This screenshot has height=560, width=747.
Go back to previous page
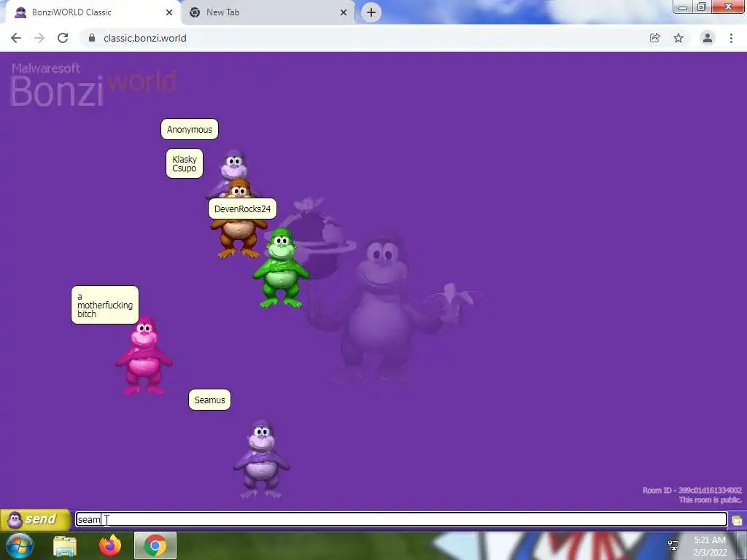point(16,38)
